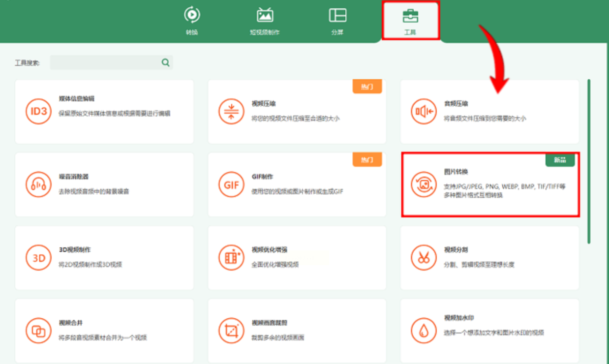Select the 工具 (Tools) tab
The width and height of the screenshot is (609, 364).
410,21
